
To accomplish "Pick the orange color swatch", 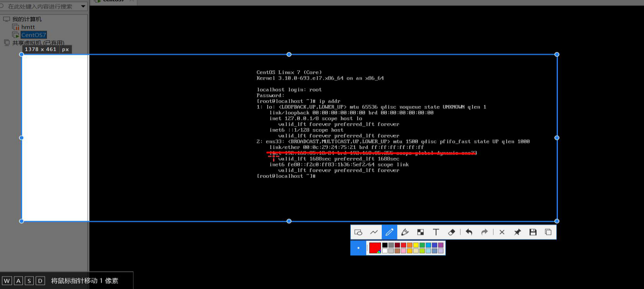I will pos(410,245).
